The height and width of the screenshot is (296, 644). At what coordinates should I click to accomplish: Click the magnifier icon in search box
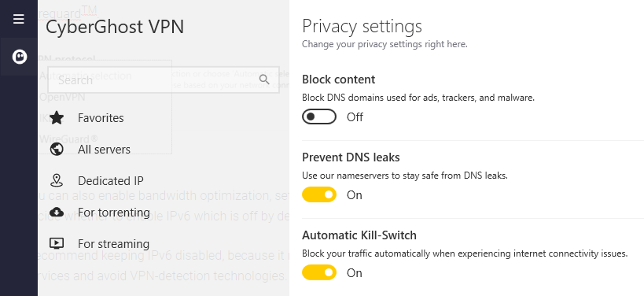pyautogui.click(x=264, y=80)
